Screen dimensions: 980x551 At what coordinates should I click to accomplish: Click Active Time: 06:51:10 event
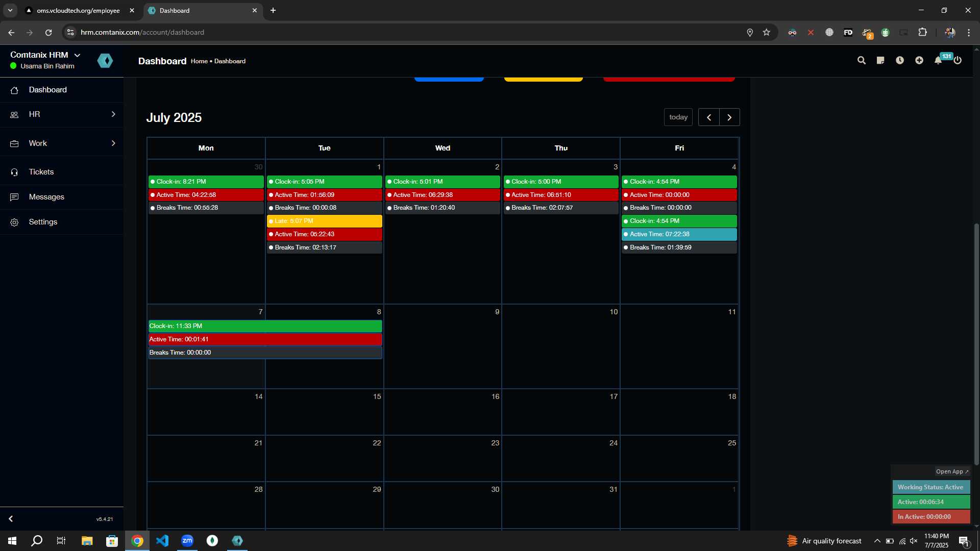561,195
